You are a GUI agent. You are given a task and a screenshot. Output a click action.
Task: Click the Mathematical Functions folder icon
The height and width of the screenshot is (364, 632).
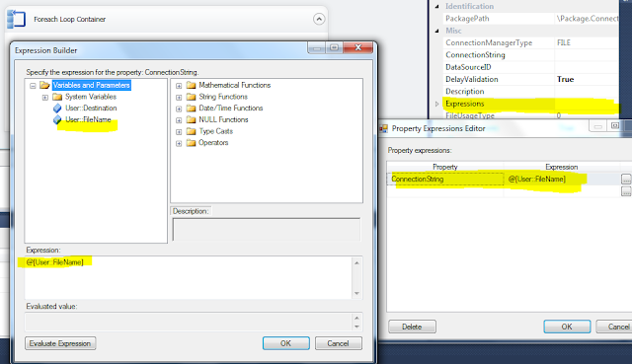[191, 85]
